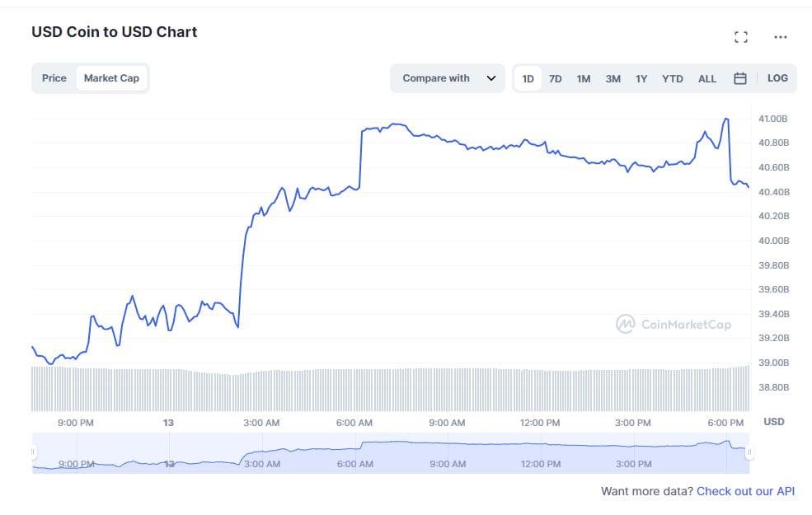812x515 pixels.
Task: Open fullscreen chart view icon
Action: pos(740,37)
